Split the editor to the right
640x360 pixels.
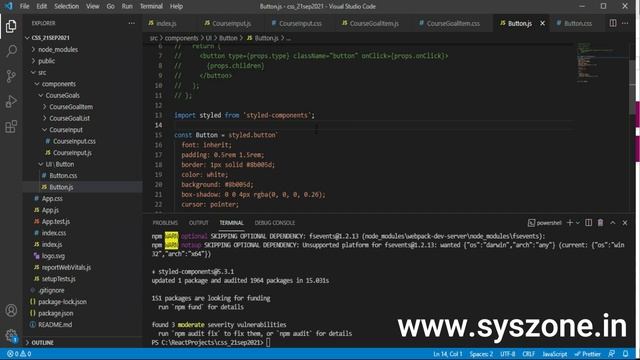613,23
